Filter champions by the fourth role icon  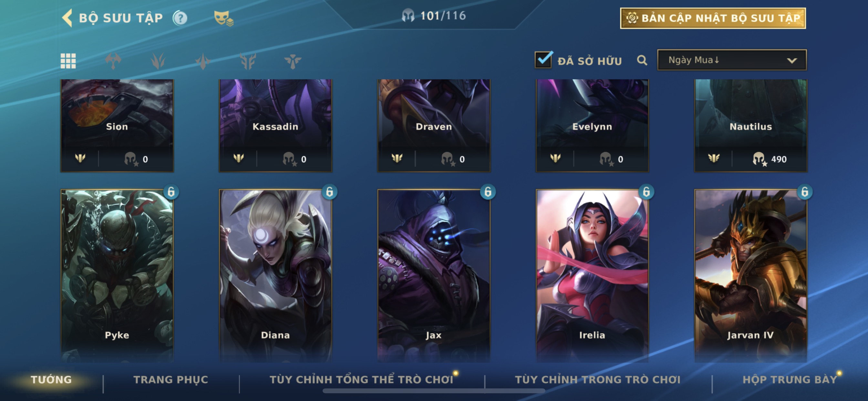click(x=203, y=61)
